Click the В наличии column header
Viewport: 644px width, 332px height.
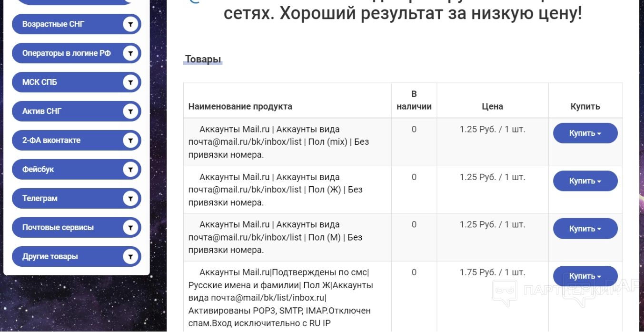pyautogui.click(x=414, y=100)
